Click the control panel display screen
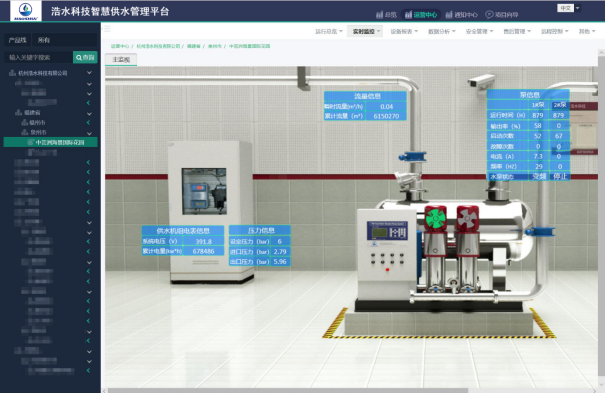 click(x=379, y=233)
